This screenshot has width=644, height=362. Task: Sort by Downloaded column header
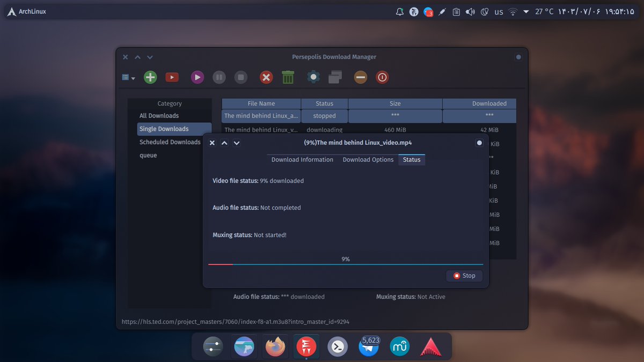479,104
